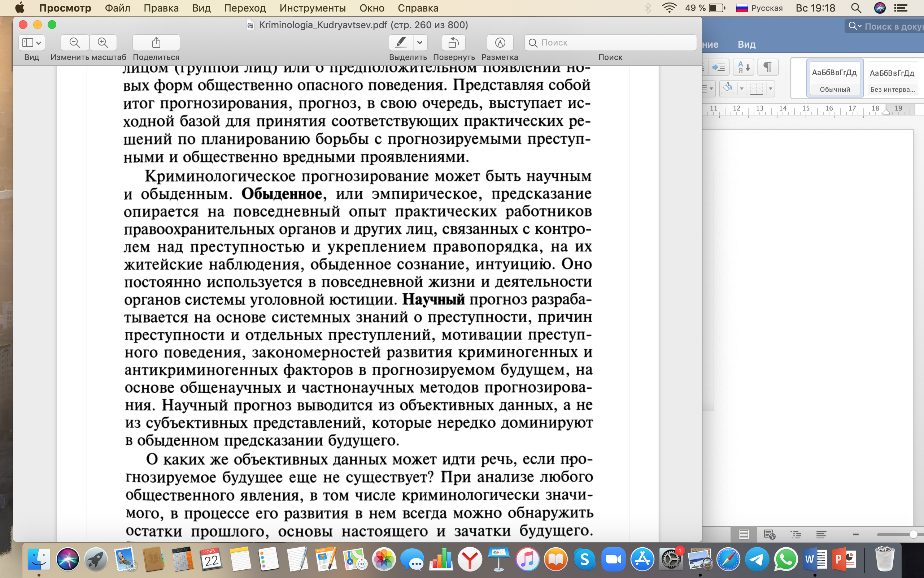Image resolution: width=924 pixels, height=578 pixels.
Task: Open Notification Center list icon
Action: (901, 8)
